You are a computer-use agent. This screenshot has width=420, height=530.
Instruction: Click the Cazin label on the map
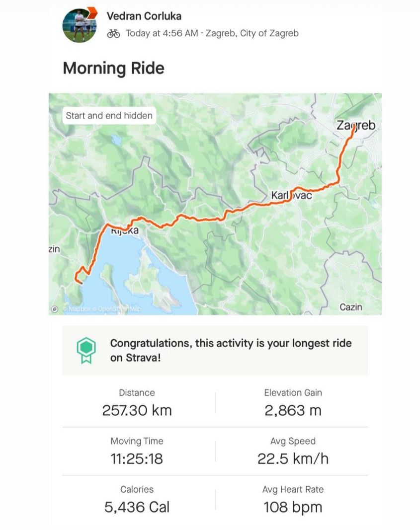pos(351,307)
